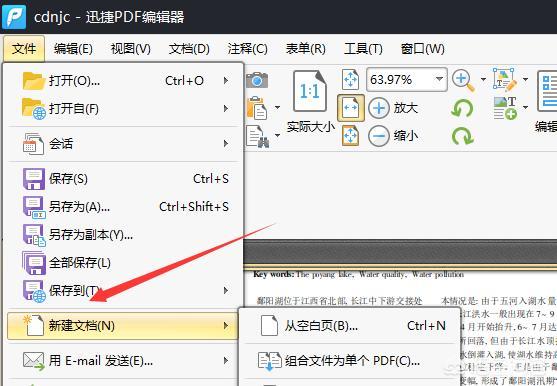Choose 打开(O)... from the file menu
The image size is (557, 386).
[x=123, y=81]
